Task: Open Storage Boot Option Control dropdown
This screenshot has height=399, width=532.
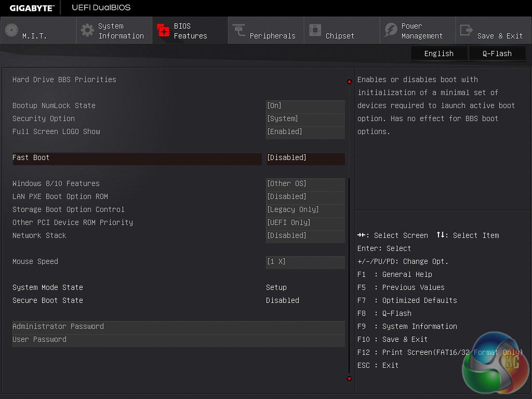Action: click(x=305, y=210)
